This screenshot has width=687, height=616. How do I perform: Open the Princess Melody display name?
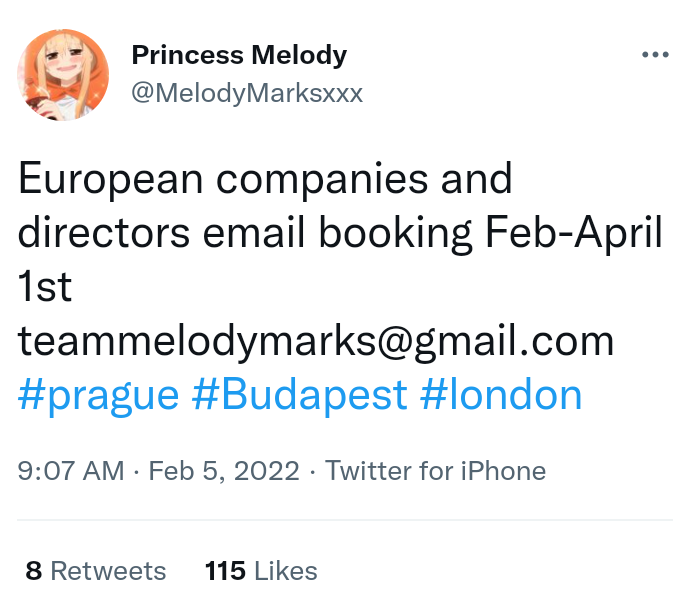click(x=239, y=56)
